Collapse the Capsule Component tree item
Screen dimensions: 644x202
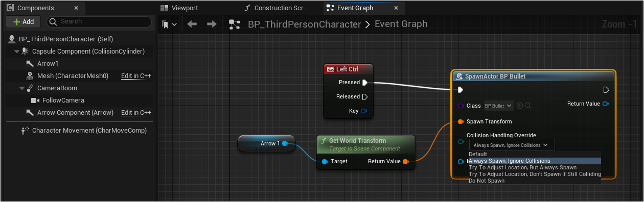click(17, 52)
